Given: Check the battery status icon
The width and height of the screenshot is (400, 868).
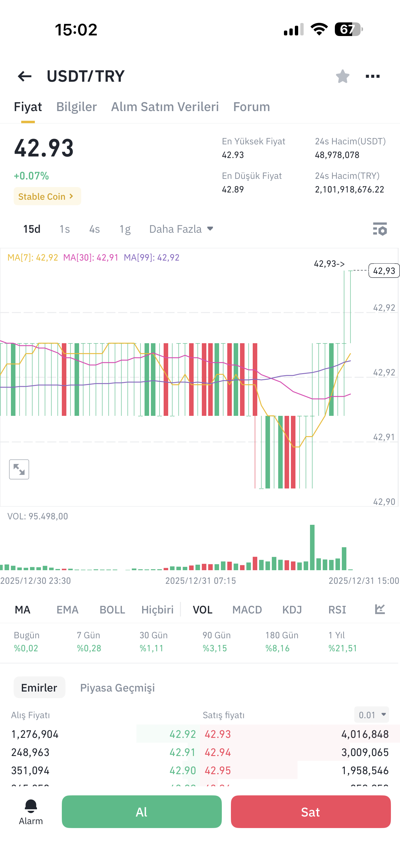Looking at the screenshot, I should click(x=348, y=29).
